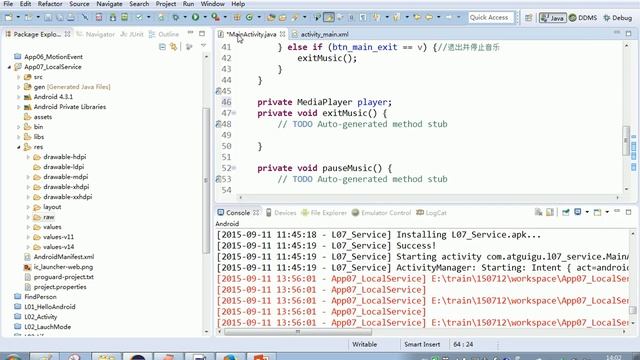The image size is (640, 360).
Task: Maximize the editor area
Action: 628,33
